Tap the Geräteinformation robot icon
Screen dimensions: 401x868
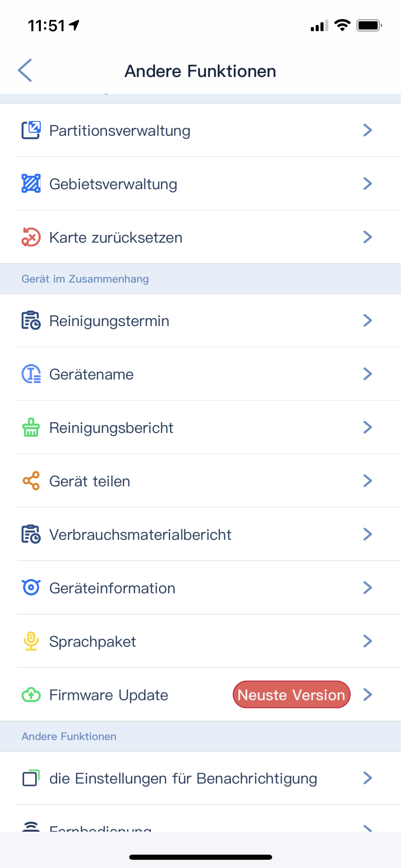tap(31, 588)
